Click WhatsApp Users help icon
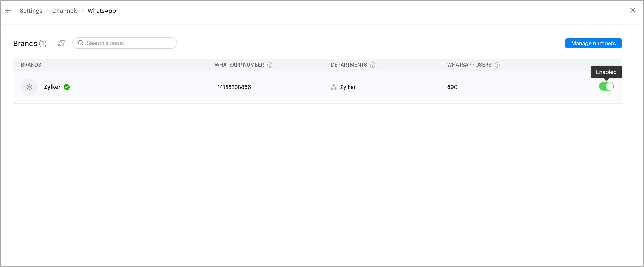The width and height of the screenshot is (644, 267). click(497, 65)
